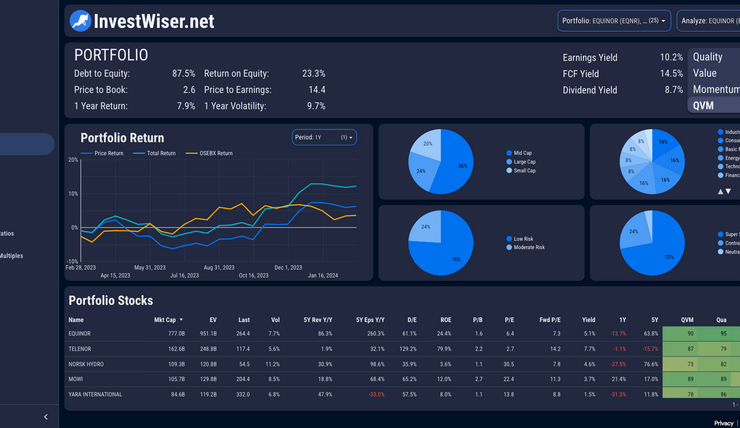Click YARA's -33.0% EPS growth value
Image resolution: width=740 pixels, height=428 pixels.
coord(377,394)
